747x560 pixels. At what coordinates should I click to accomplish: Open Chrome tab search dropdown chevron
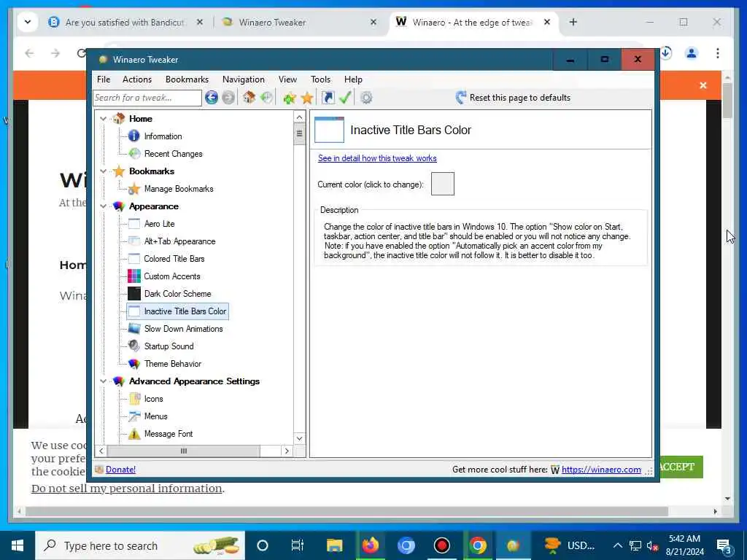click(x=28, y=22)
